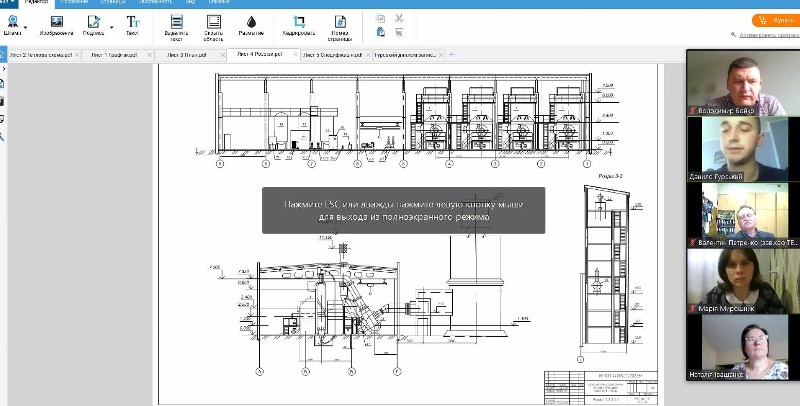Select the Crop (Кадрировать) tool
Image resolution: width=800 pixels, height=406 pixels.
[x=299, y=20]
